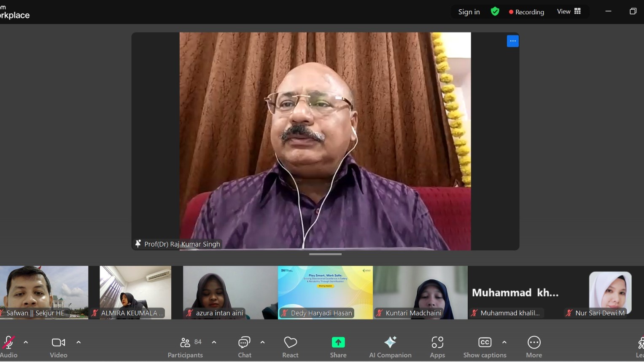Click the Sign in button
The height and width of the screenshot is (362, 644).
click(469, 12)
